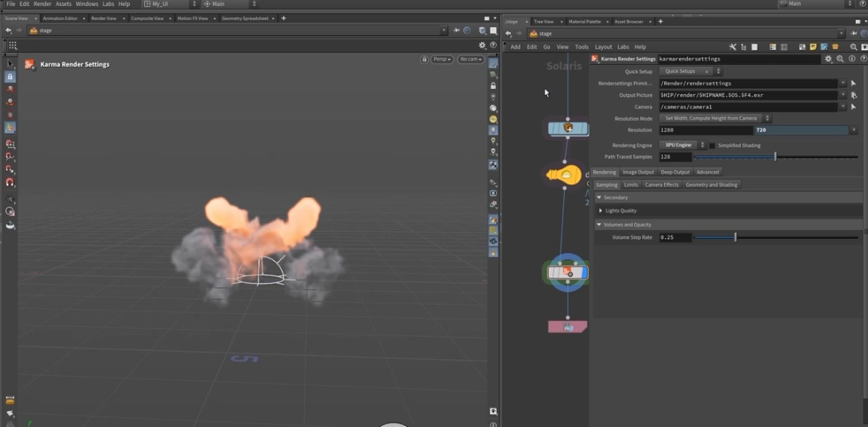
Task: Expand the Lights Quality section
Action: (x=620, y=211)
